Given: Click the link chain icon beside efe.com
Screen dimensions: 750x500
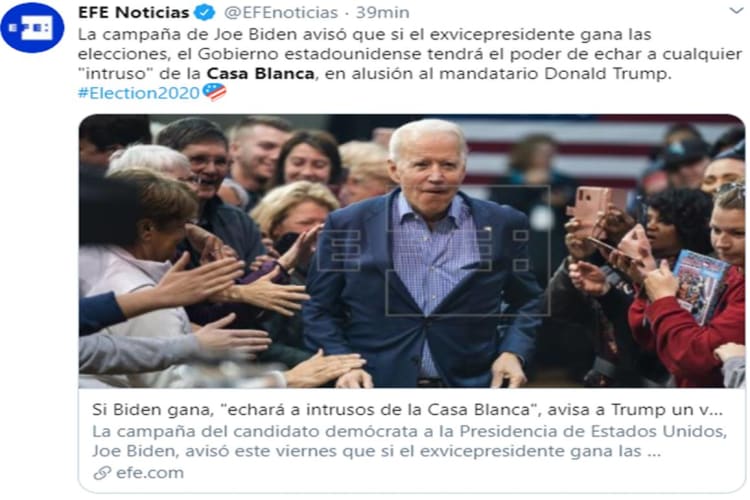Looking at the screenshot, I should click(x=102, y=473).
